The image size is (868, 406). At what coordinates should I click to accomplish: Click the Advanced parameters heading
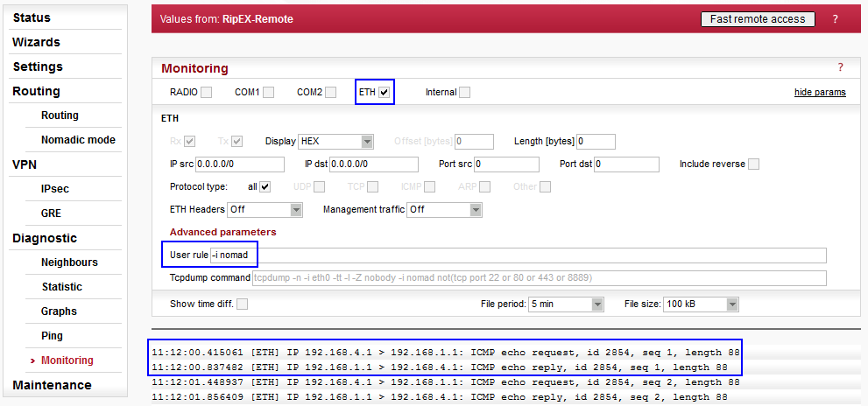(222, 232)
